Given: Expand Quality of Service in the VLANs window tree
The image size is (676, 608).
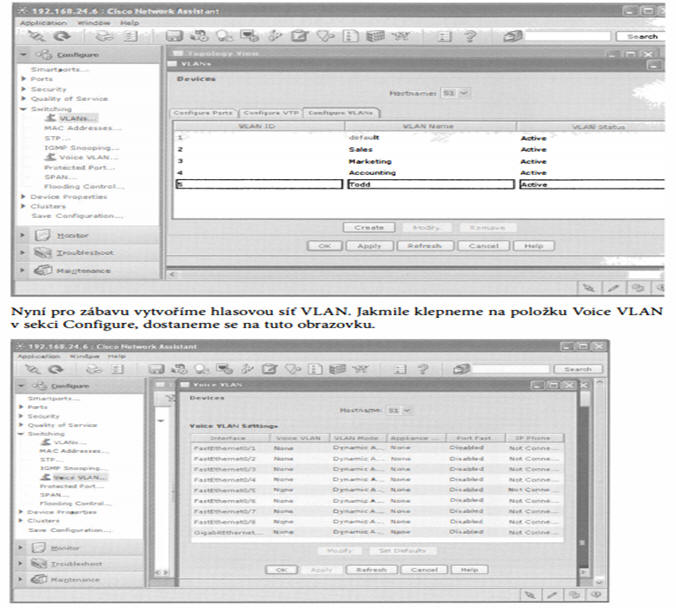Looking at the screenshot, I should 24,99.
